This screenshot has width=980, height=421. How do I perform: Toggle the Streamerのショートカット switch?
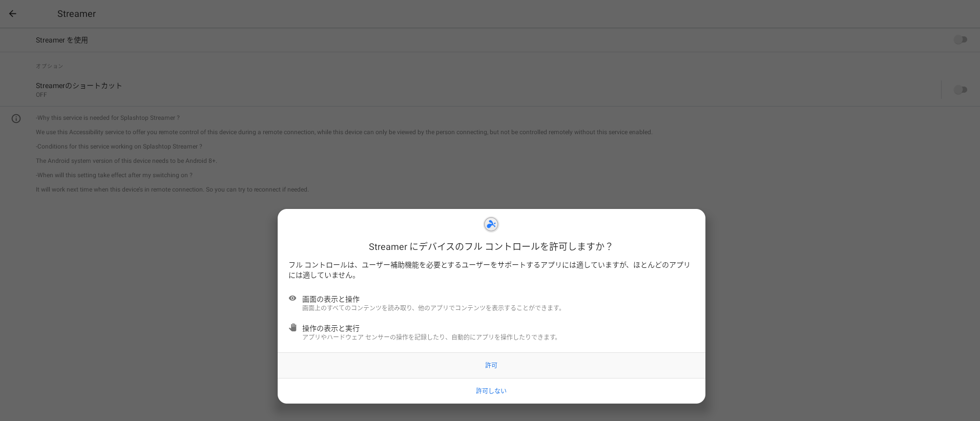tap(960, 90)
